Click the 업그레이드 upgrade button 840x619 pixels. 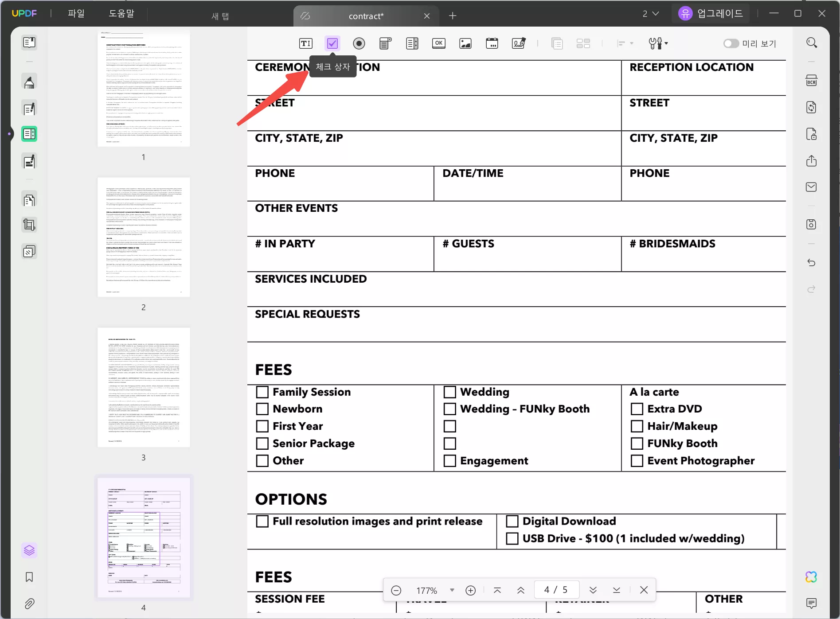711,13
